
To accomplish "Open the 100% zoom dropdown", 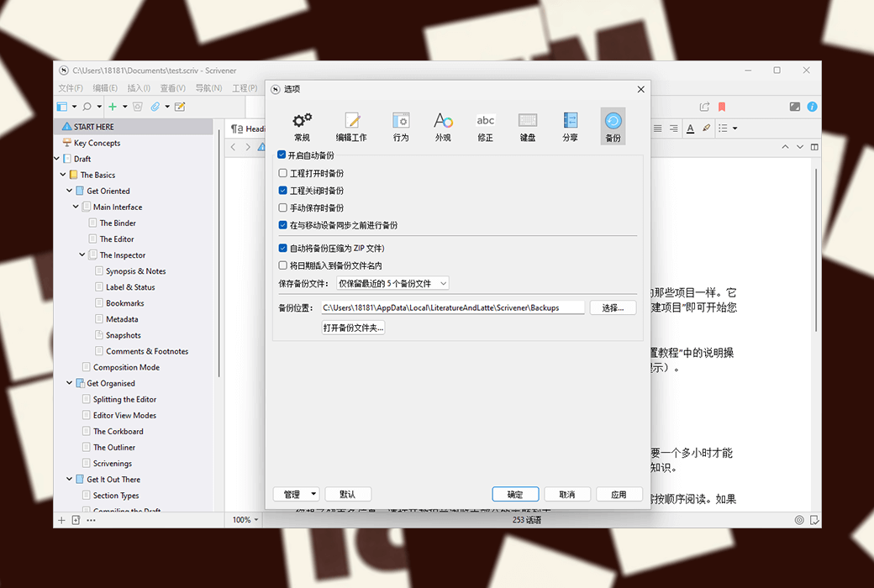I will point(245,519).
